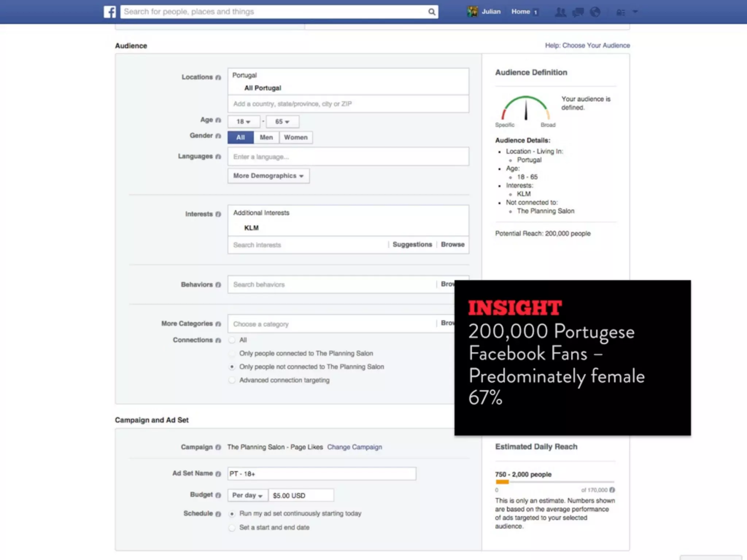Click the Budget help info icon
This screenshot has height=560, width=747.
tap(218, 495)
